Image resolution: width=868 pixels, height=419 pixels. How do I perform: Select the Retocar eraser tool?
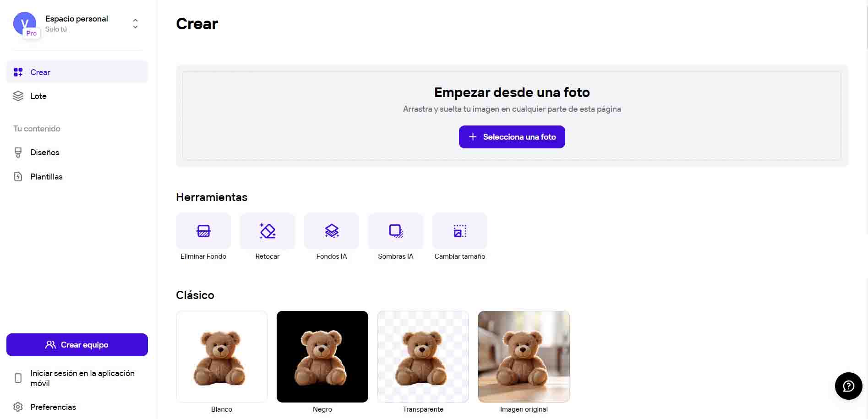pyautogui.click(x=267, y=231)
